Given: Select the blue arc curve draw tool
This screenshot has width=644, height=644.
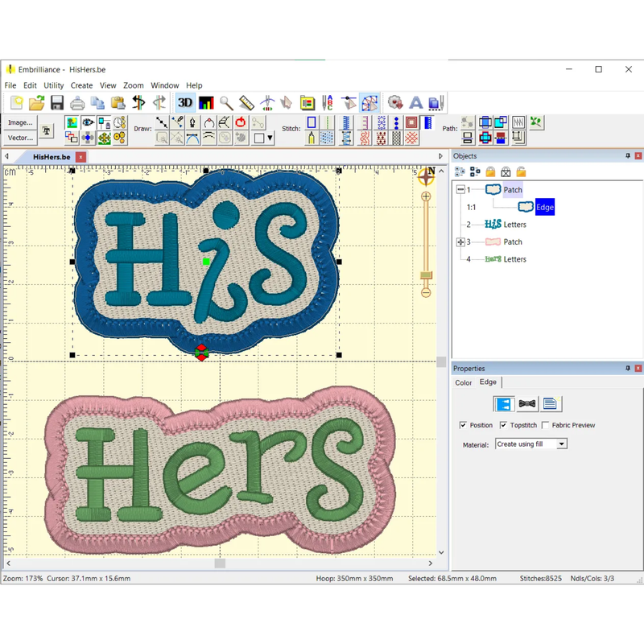Looking at the screenshot, I should coord(192,138).
